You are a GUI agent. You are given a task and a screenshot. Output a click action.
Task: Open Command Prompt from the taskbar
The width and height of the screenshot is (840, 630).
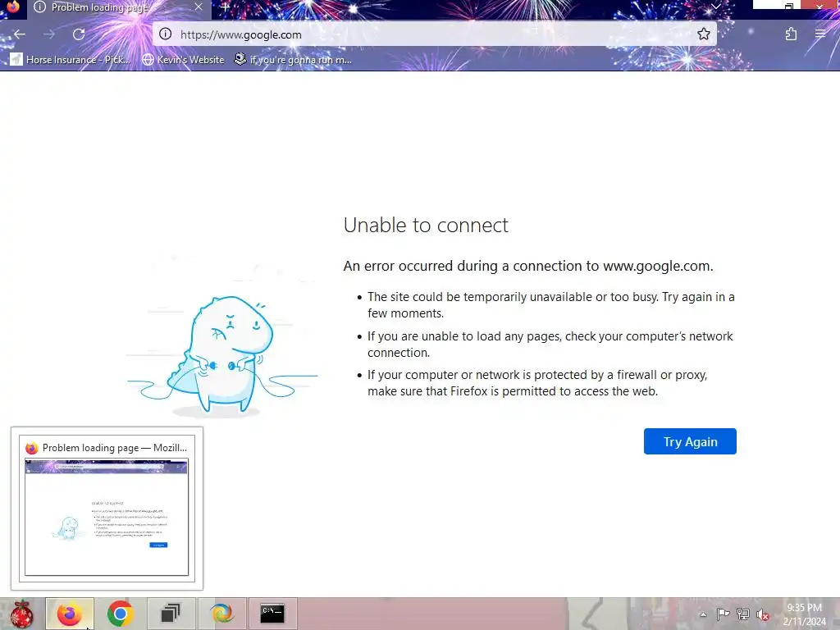click(x=272, y=614)
